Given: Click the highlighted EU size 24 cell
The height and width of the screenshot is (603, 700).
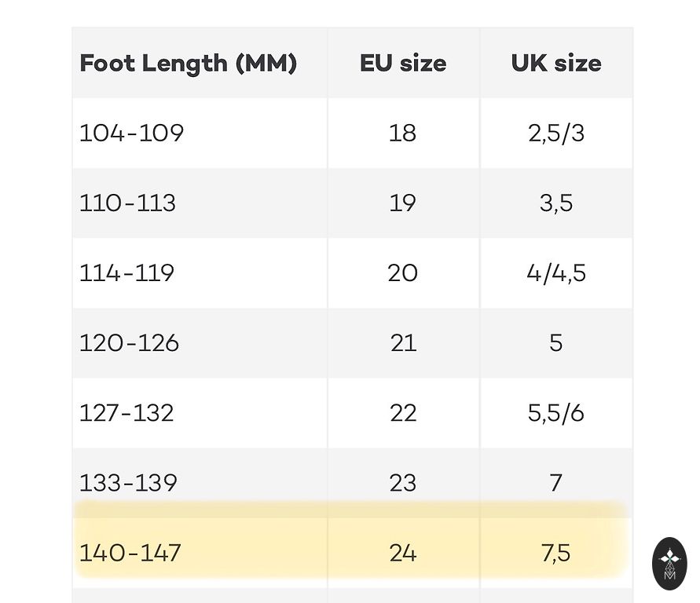Looking at the screenshot, I should pyautogui.click(x=403, y=553).
